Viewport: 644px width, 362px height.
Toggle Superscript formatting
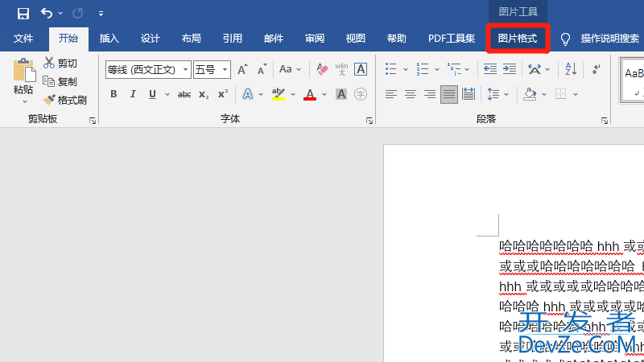tap(223, 94)
